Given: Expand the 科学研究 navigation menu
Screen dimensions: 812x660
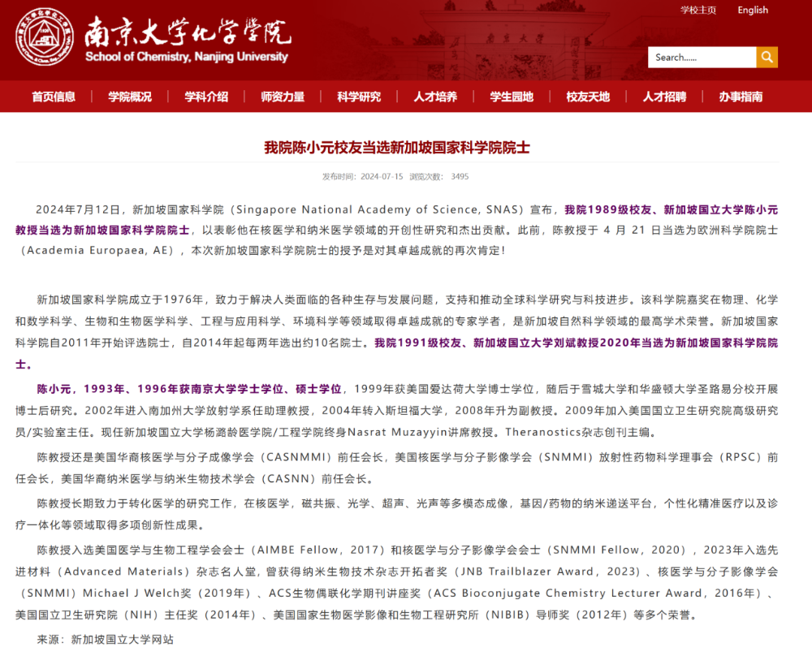Looking at the screenshot, I should point(359,97).
